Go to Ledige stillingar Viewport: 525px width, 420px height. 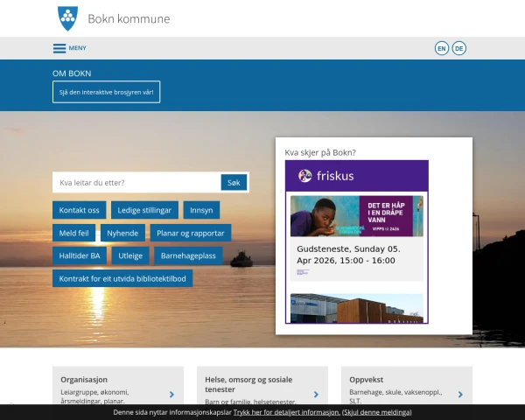144,210
